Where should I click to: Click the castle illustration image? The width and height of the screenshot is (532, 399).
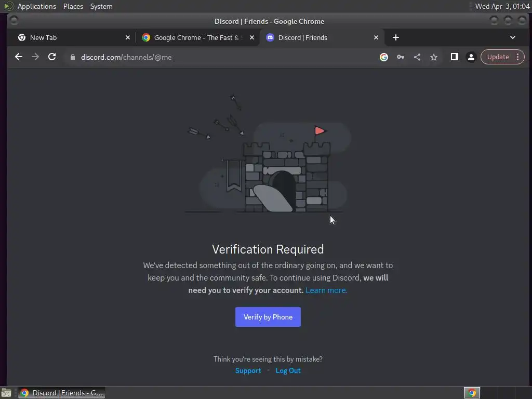point(268,154)
